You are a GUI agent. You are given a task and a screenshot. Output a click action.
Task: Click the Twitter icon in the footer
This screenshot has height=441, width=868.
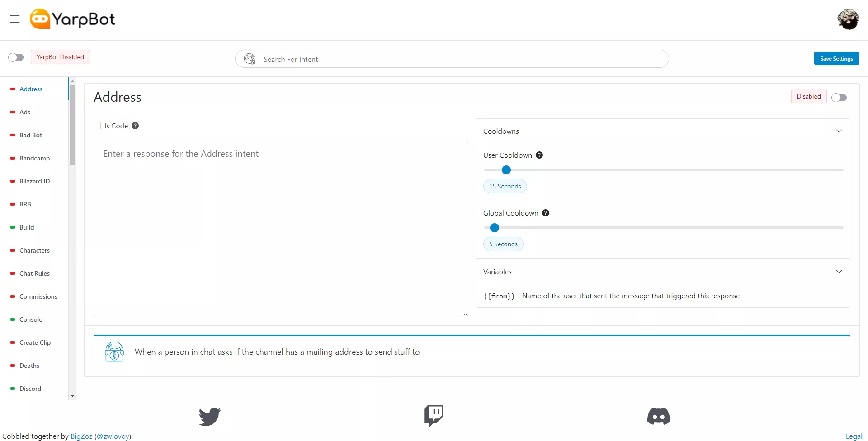(x=209, y=416)
